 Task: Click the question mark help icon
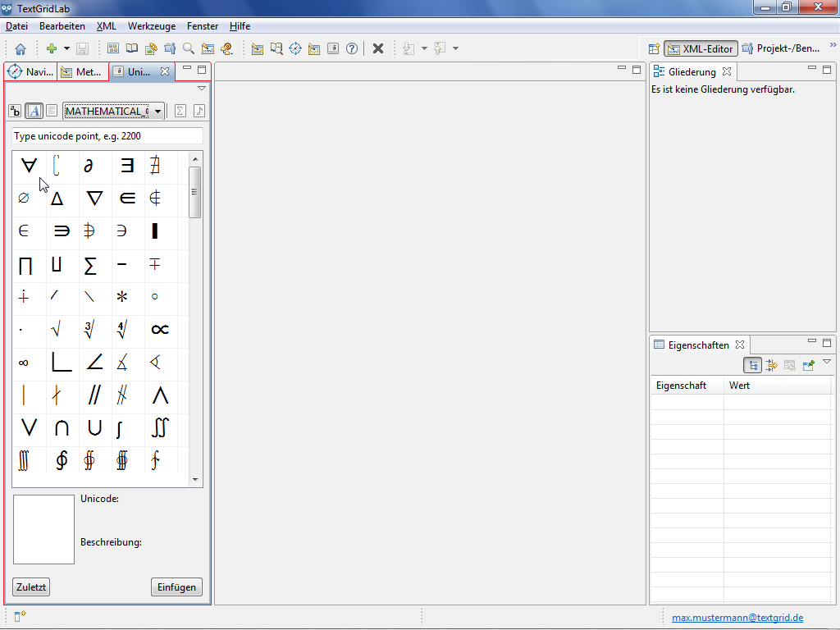pyautogui.click(x=352, y=48)
